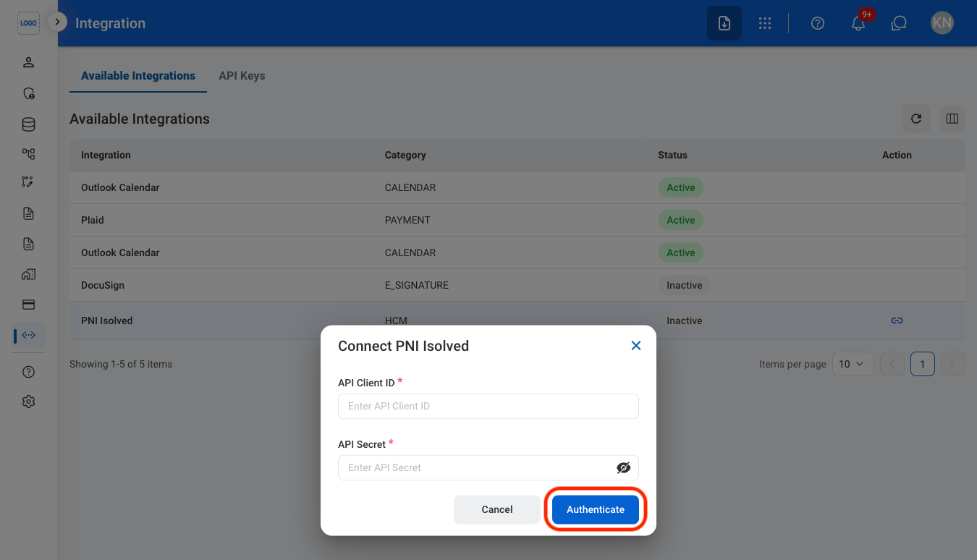Image resolution: width=977 pixels, height=560 pixels.
Task: Click the user profile icon in sidebar
Action: point(28,62)
